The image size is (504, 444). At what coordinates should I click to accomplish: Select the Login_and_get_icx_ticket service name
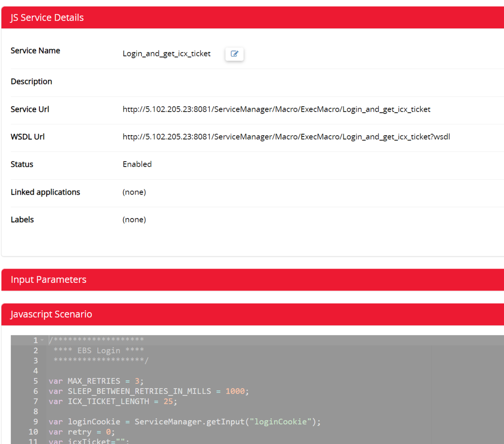pos(166,53)
